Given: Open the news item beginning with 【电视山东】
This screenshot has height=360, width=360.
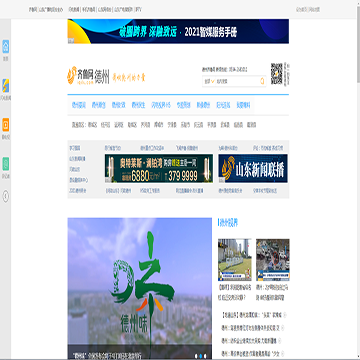Looking at the screenshot, I should point(251,315).
